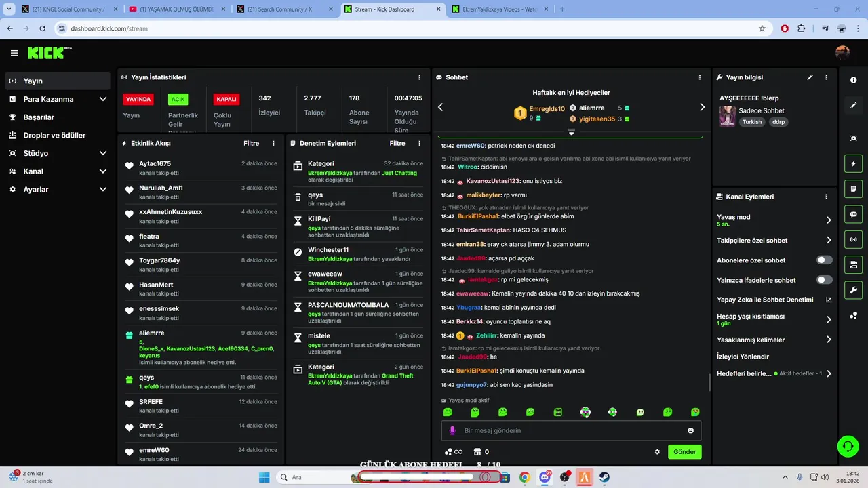Screen dimensions: 868x488
Task: Open the emoji picker in chat input
Action: 691,430
